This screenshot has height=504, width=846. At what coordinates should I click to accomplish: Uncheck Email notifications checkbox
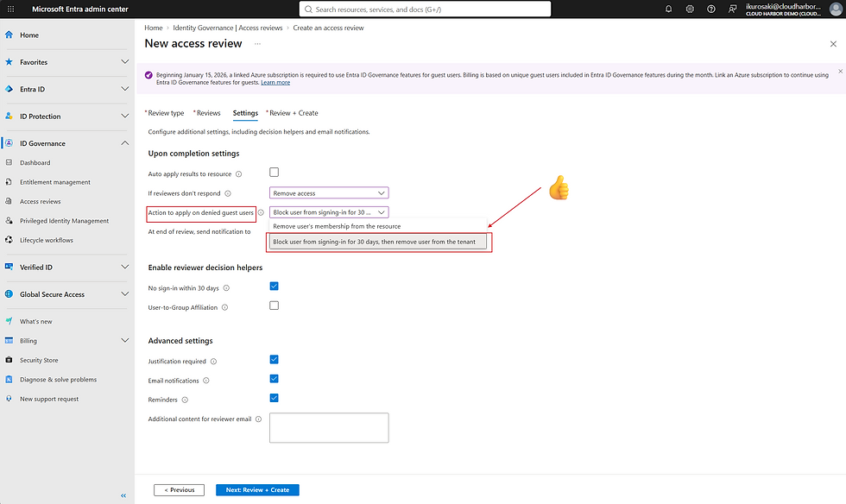tap(275, 379)
